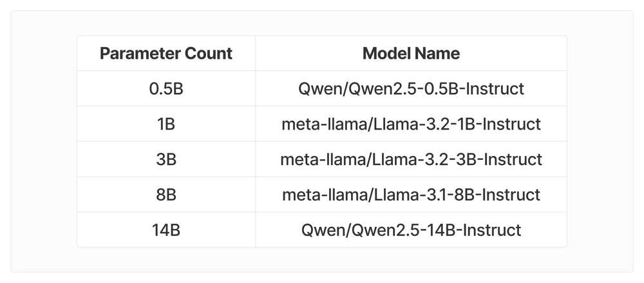Click Qwen2.5-0.5B-Instruct text after the slash
644x283 pixels.
tap(436, 89)
